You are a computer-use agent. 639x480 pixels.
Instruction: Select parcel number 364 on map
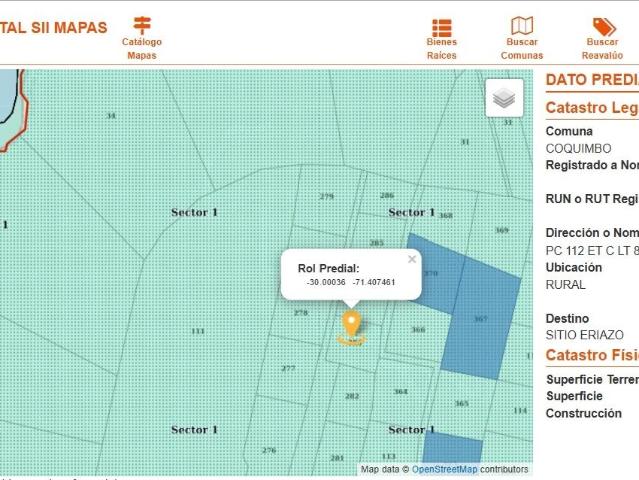(401, 391)
